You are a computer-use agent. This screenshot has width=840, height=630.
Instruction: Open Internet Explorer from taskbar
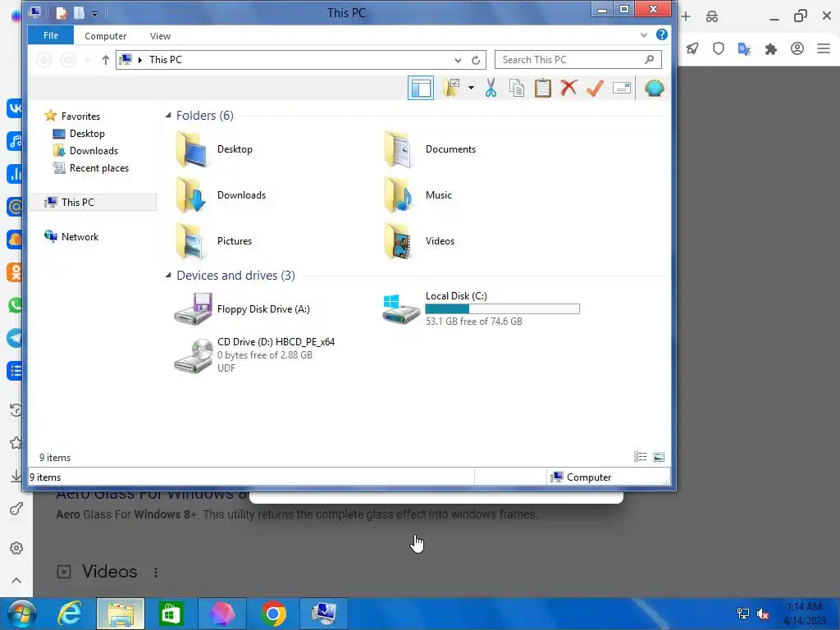70,614
